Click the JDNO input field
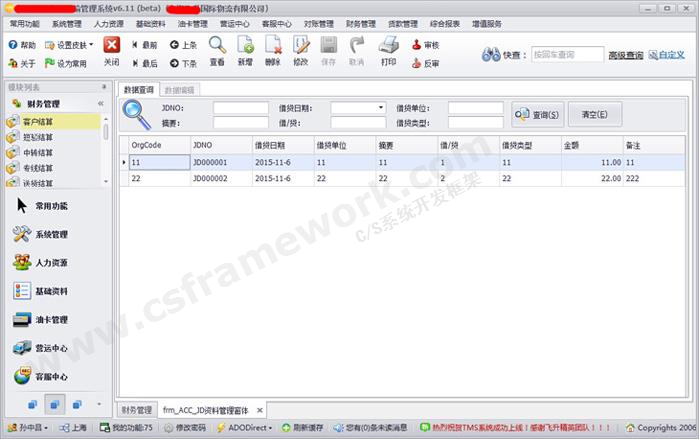 pyautogui.click(x=240, y=107)
